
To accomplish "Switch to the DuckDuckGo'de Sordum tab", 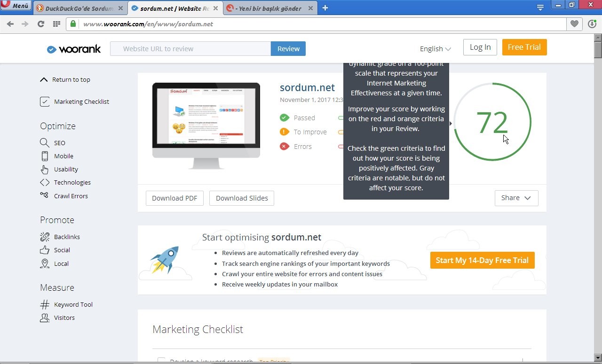I will pos(80,8).
